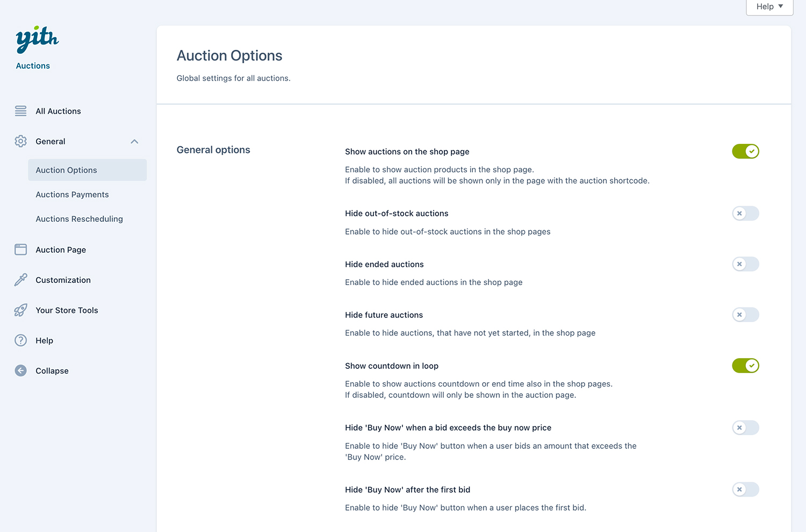Enable Hide future auctions toggle

pos(745,315)
